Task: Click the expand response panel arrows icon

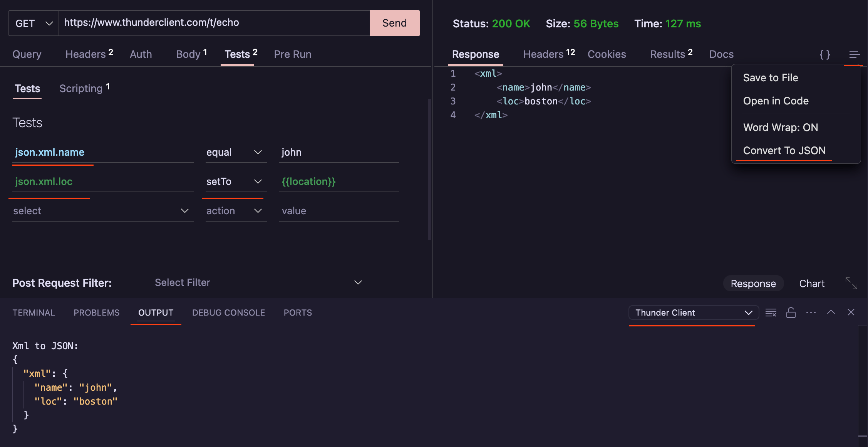Action: 851,283
